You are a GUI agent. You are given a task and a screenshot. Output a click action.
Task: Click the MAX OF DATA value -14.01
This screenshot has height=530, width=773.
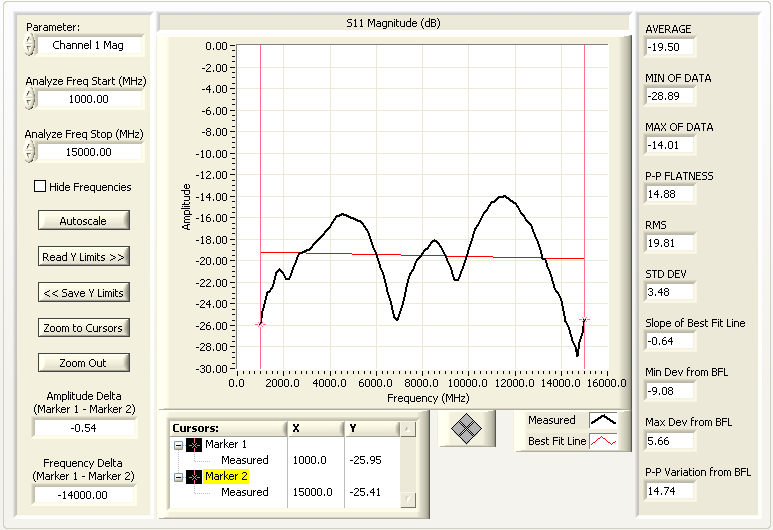(669, 145)
